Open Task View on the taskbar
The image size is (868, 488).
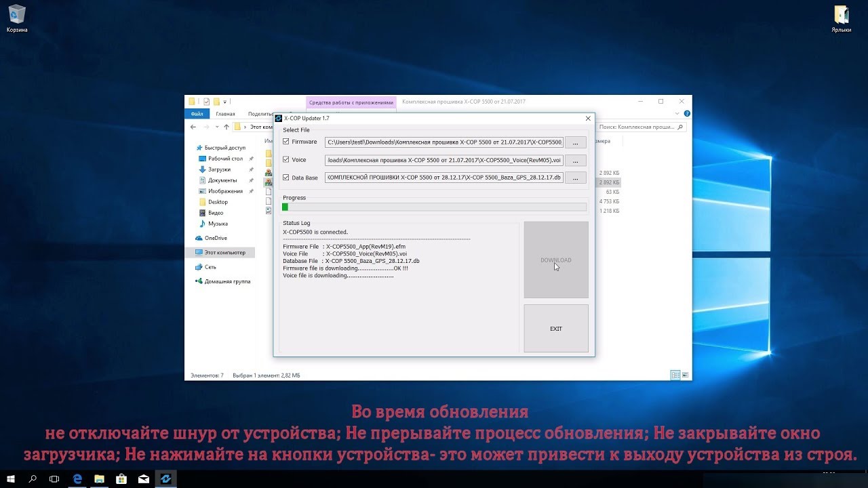[54, 479]
